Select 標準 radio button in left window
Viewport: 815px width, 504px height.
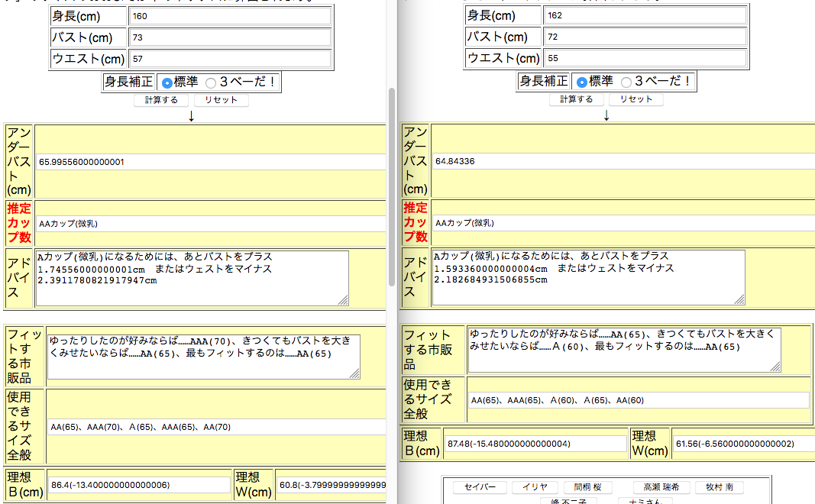pyautogui.click(x=167, y=82)
